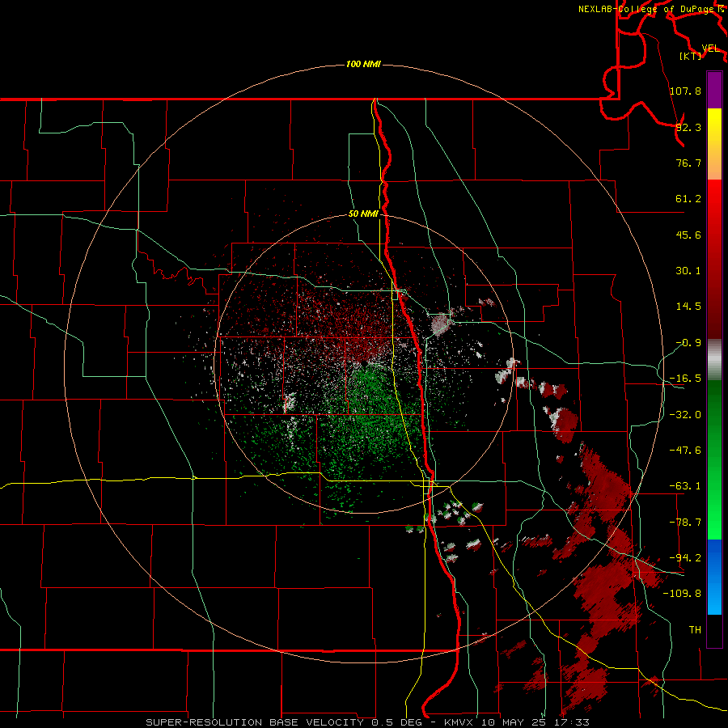Image resolution: width=728 pixels, height=728 pixels.
Task: Click the 107.8 legend value
Action: click(685, 91)
